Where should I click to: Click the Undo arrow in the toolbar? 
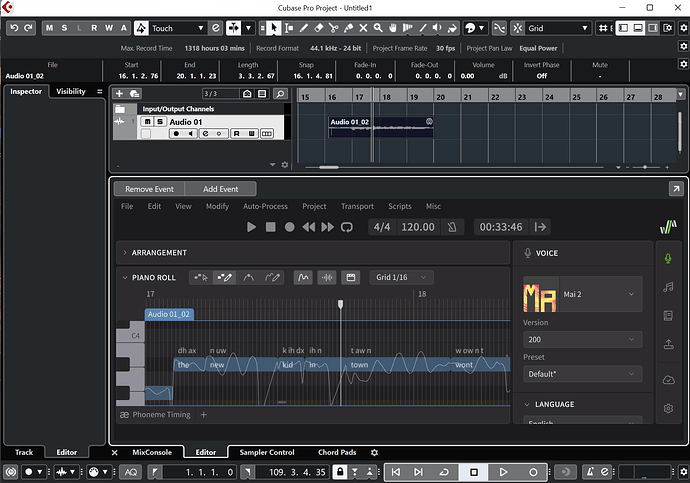click(14, 28)
